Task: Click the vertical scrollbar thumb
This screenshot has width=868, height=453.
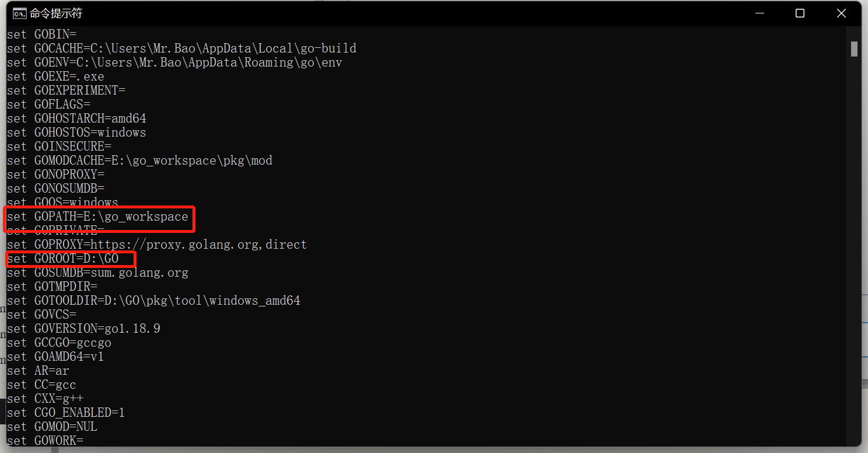Action: (854, 48)
